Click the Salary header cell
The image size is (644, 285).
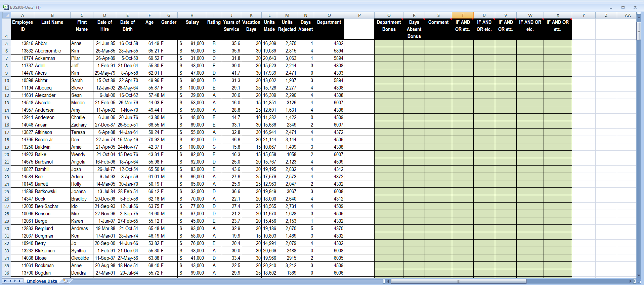pos(192,29)
